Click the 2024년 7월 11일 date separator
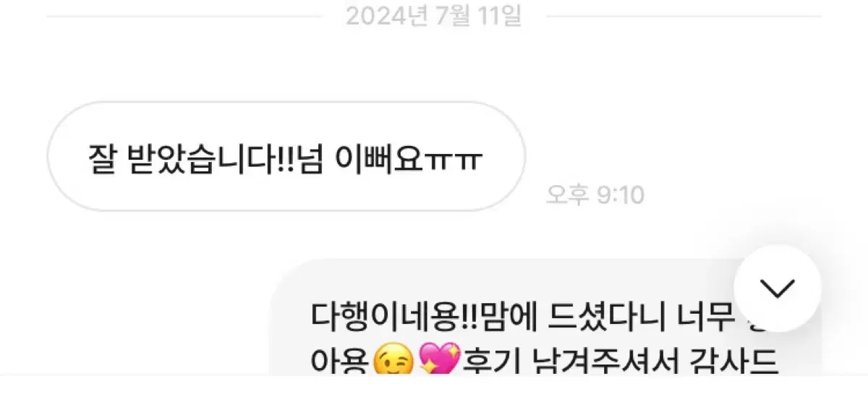The width and height of the screenshot is (868, 397). [434, 15]
